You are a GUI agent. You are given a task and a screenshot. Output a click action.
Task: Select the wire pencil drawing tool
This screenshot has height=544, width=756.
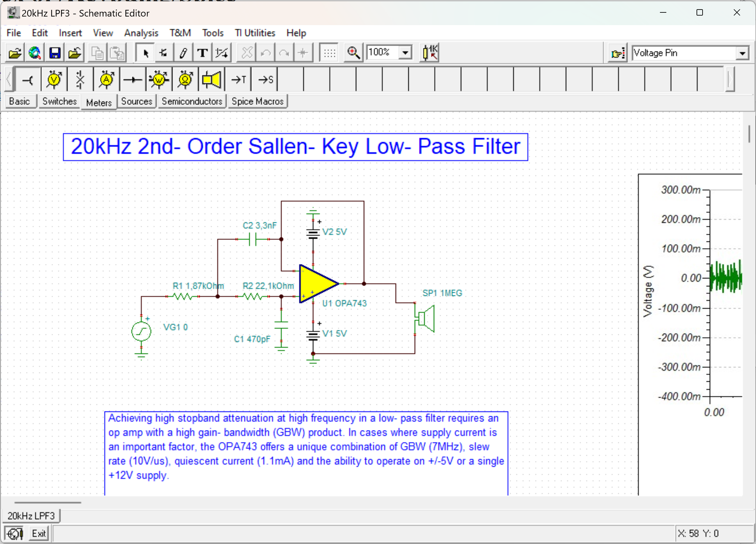click(x=183, y=53)
